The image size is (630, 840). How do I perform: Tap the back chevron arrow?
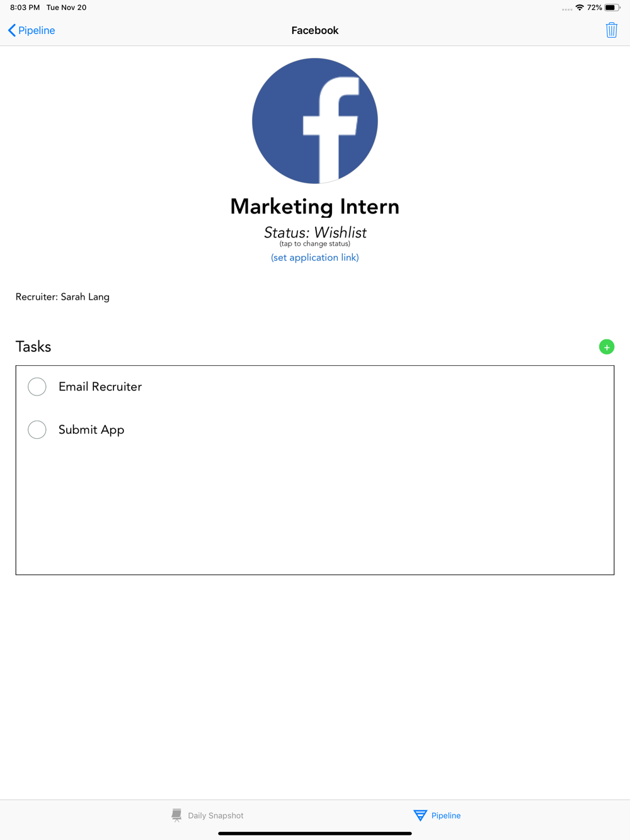point(12,30)
